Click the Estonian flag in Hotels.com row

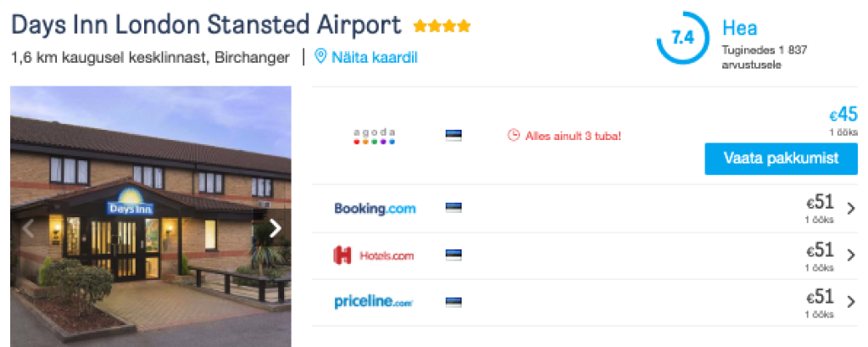[x=453, y=255]
